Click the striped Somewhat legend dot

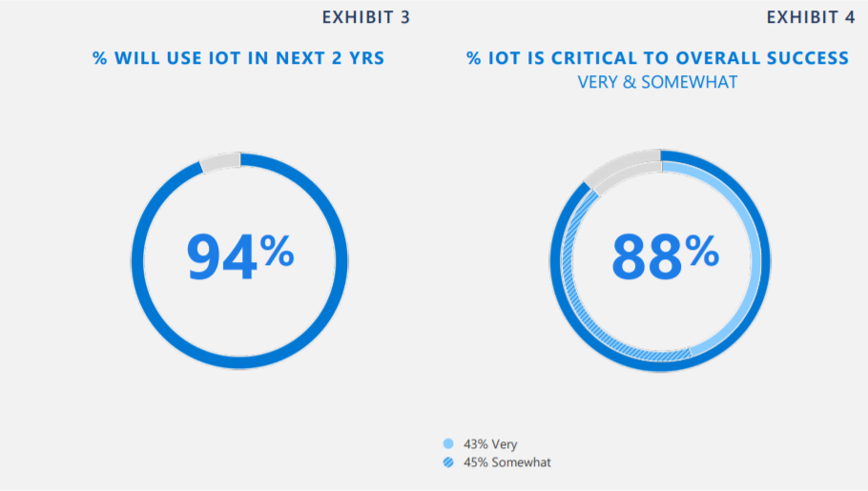click(448, 462)
